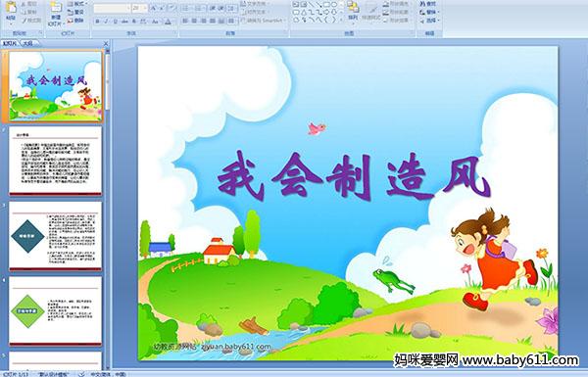The width and height of the screenshot is (588, 377).
Task: Switch to the Outline tab in the pane
Action: [27, 43]
